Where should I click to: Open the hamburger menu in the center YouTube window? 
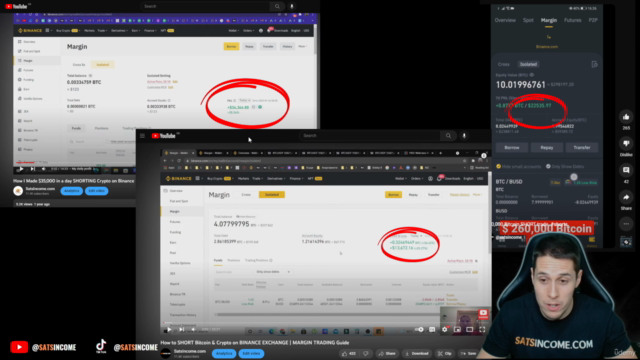click(142, 136)
